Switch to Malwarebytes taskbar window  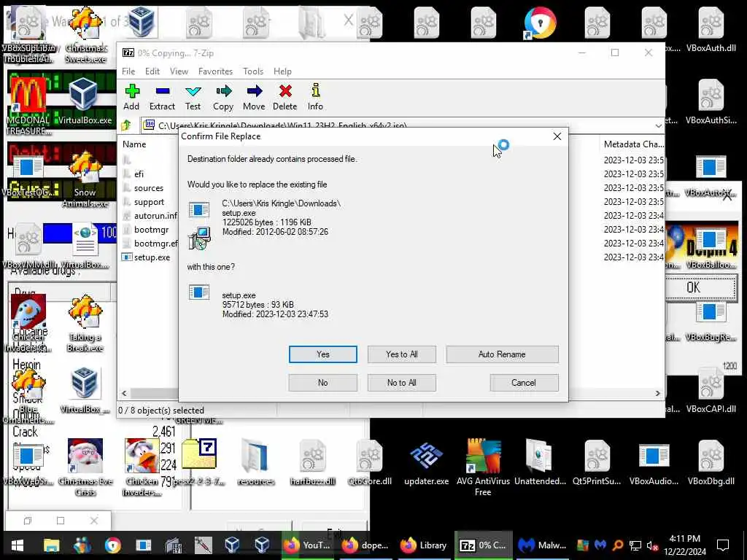542,545
